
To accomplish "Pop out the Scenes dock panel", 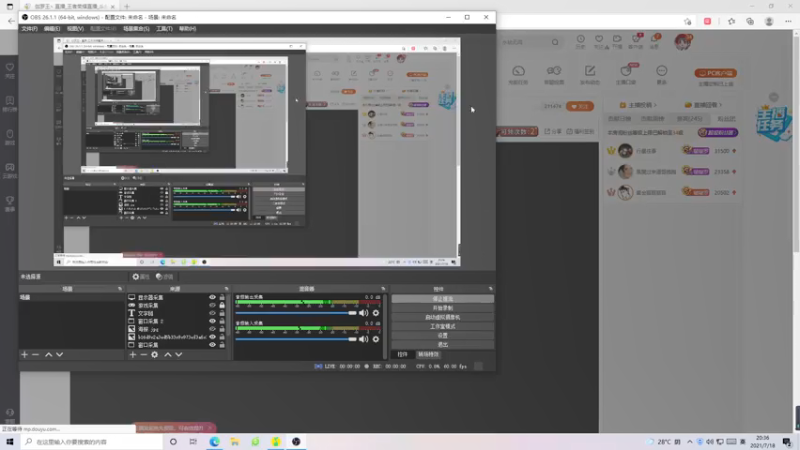I will click(120, 289).
